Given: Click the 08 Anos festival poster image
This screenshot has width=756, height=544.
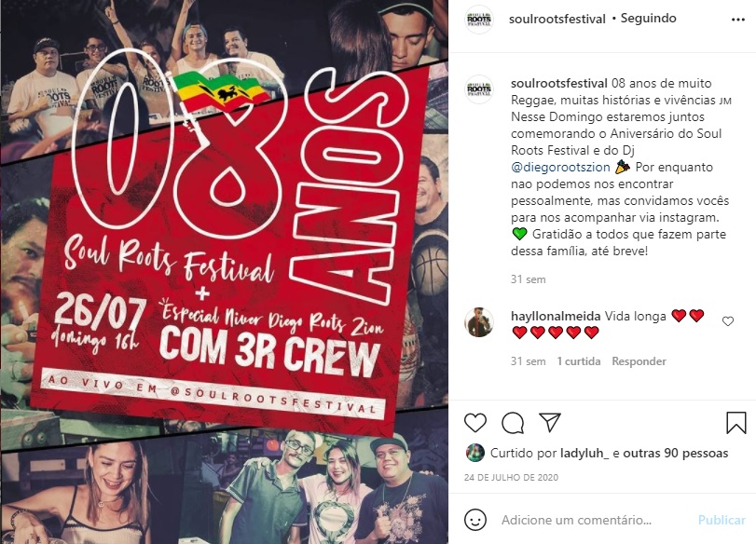Looking at the screenshot, I should (x=225, y=272).
